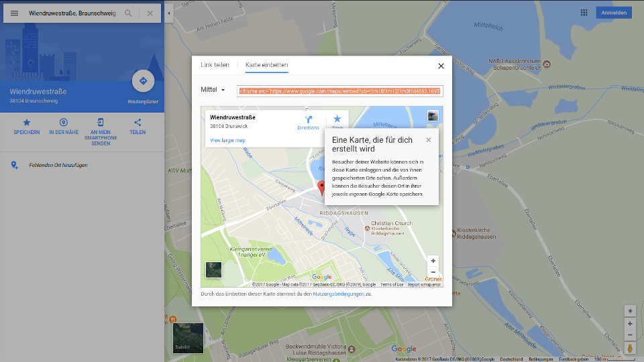Toggle the satellite thumbnail in the preview
Viewport: 644px width, 362px height.
coord(213,270)
